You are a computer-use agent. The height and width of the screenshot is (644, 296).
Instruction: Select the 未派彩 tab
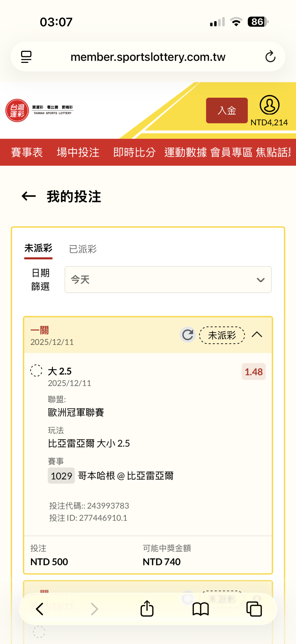[x=38, y=249]
